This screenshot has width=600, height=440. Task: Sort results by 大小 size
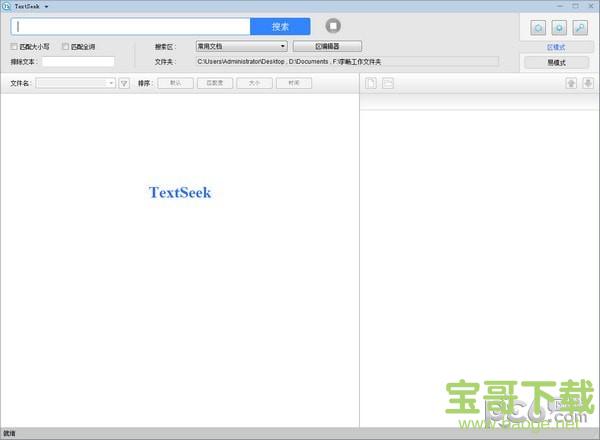pos(254,83)
